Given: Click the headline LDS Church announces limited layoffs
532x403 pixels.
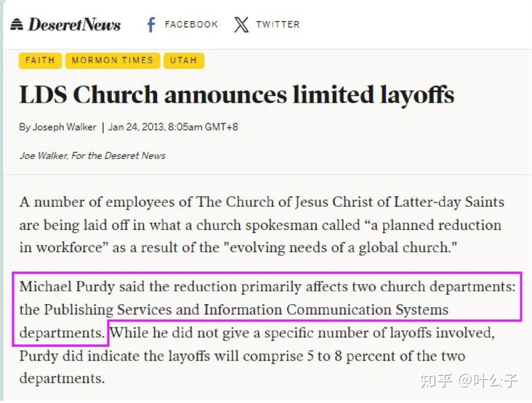Looking at the screenshot, I should (x=236, y=94).
